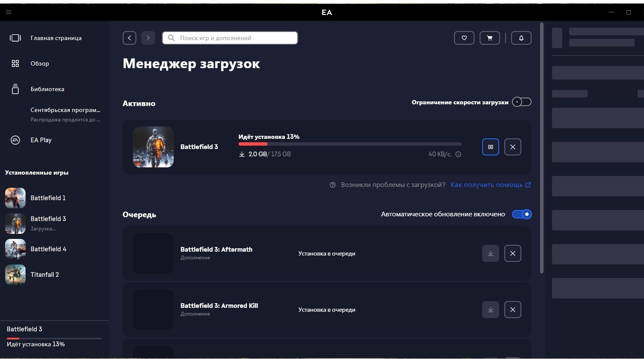Click the info icon next to download speed

pos(458,154)
